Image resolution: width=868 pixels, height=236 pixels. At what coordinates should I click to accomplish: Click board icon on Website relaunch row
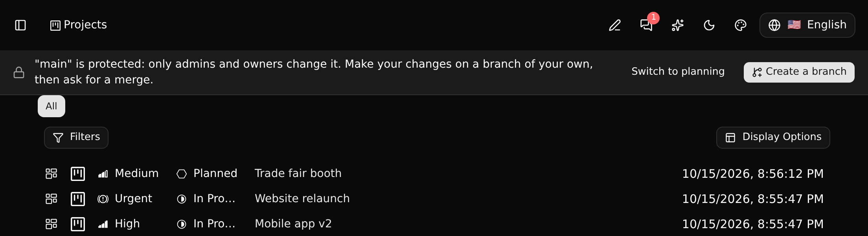point(78,199)
